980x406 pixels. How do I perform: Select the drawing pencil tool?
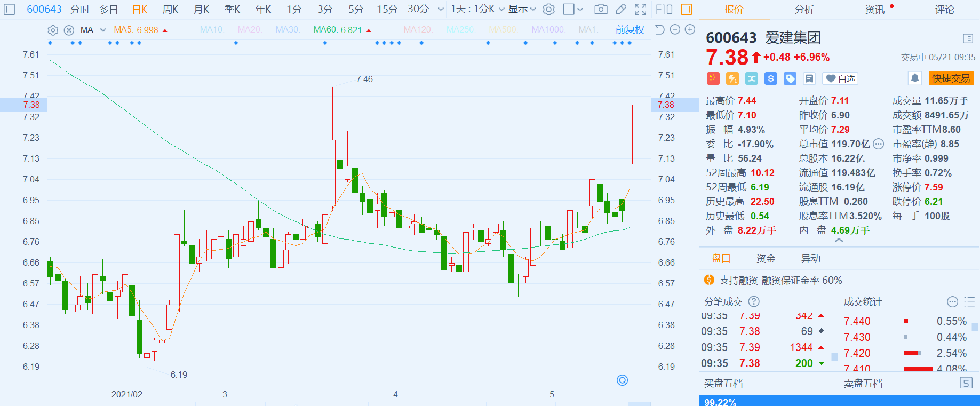point(620,9)
